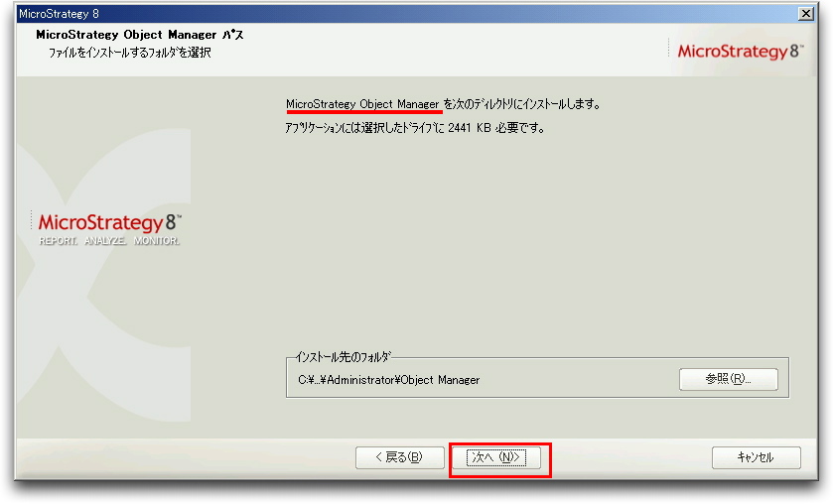Click the MicroStrategy Object Manager パス heading
This screenshot has height=504, width=833.
pos(140,35)
